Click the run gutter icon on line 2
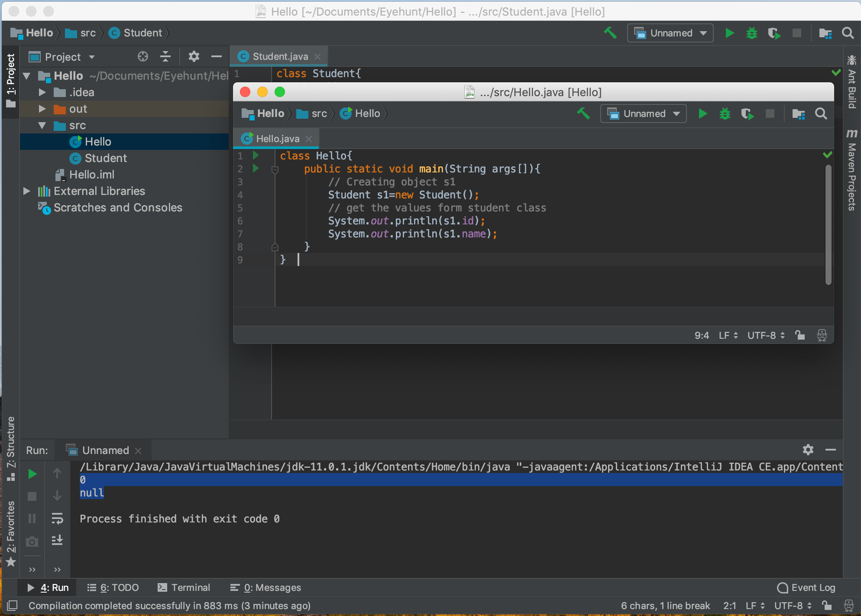Image resolution: width=861 pixels, height=616 pixels. (256, 169)
